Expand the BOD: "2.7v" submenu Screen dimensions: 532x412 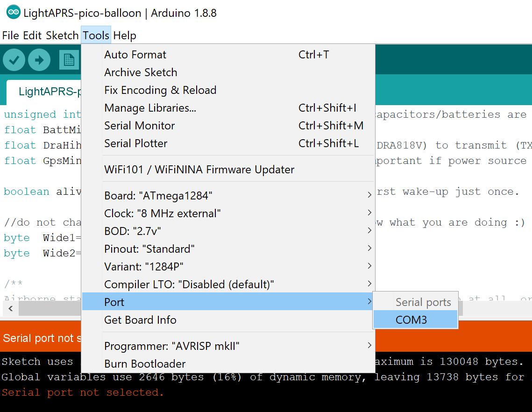[x=228, y=231]
